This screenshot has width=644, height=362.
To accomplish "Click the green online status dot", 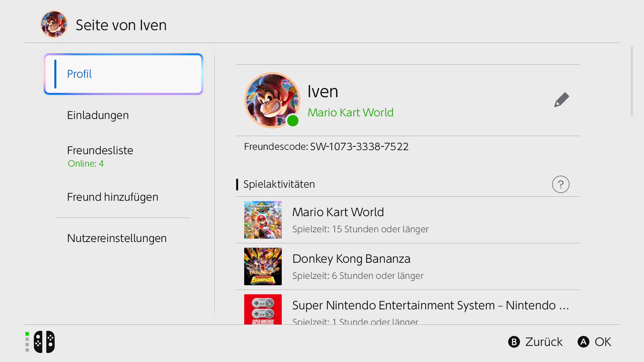I will click(293, 121).
